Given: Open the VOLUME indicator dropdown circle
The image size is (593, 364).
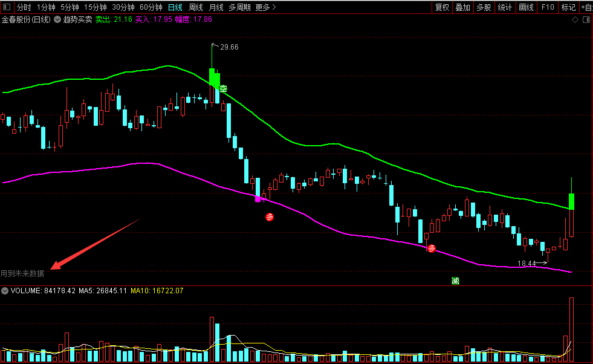Looking at the screenshot, I should coord(5,291).
